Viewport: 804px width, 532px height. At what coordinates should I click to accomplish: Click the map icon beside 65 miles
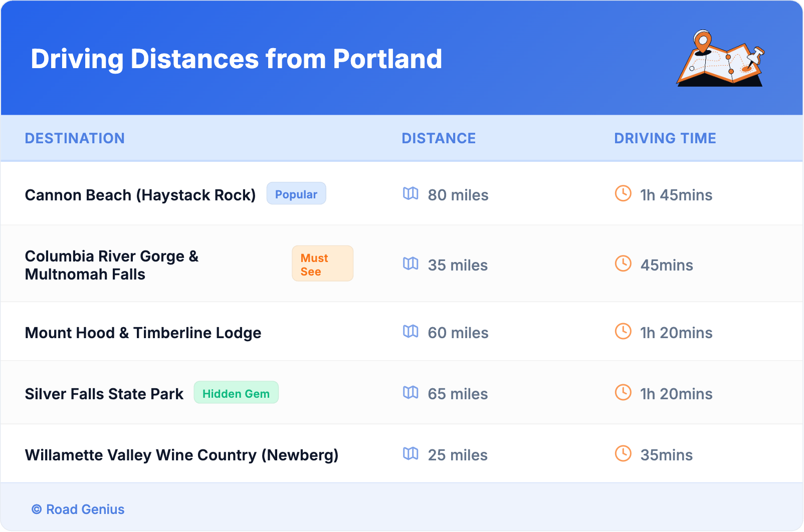tap(411, 392)
